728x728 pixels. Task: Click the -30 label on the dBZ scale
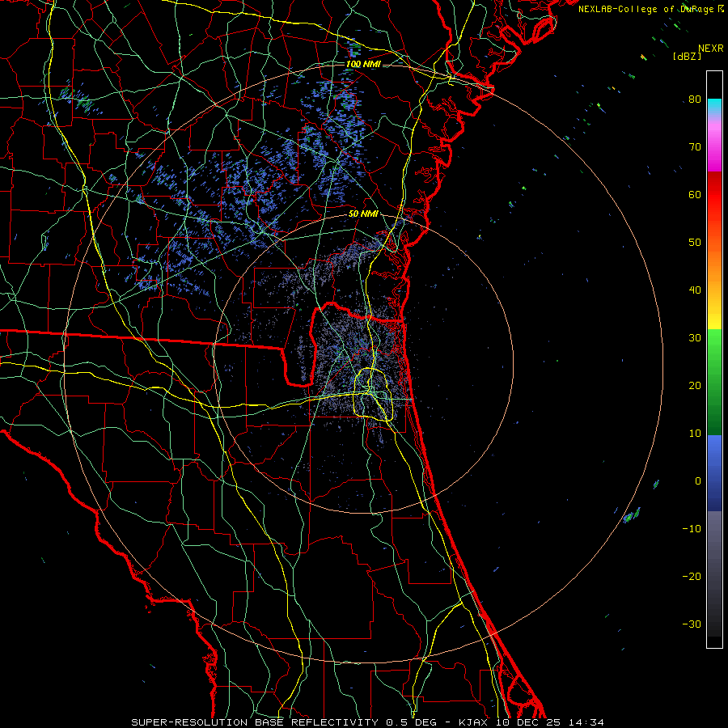coord(692,624)
